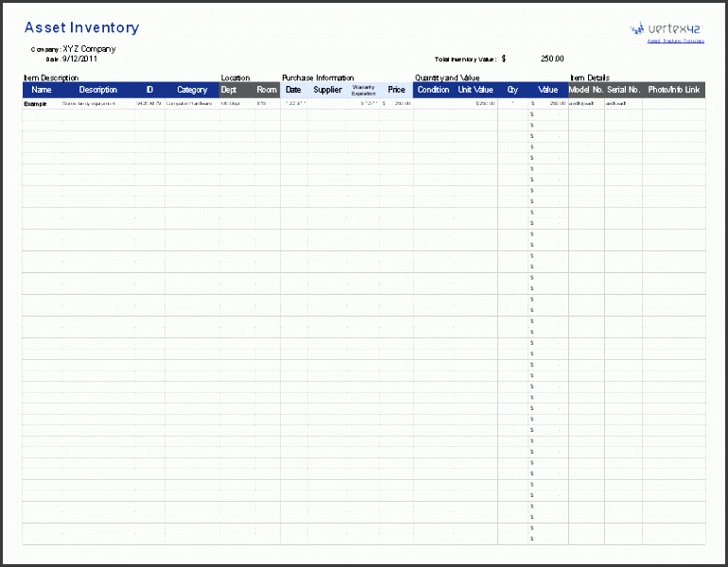Select the XYZ Company name field
This screenshot has width=728, height=567.
click(x=90, y=48)
